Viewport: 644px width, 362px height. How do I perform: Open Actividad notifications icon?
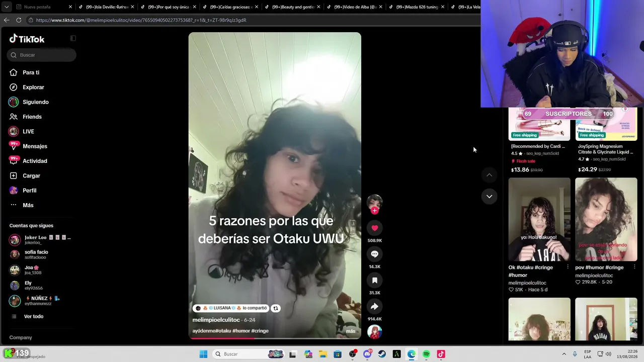(x=14, y=161)
